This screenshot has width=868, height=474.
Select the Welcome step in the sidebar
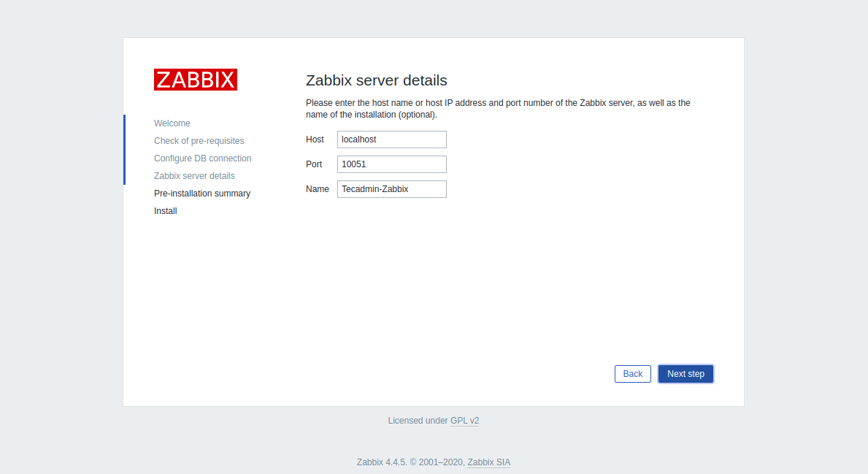[x=172, y=123]
